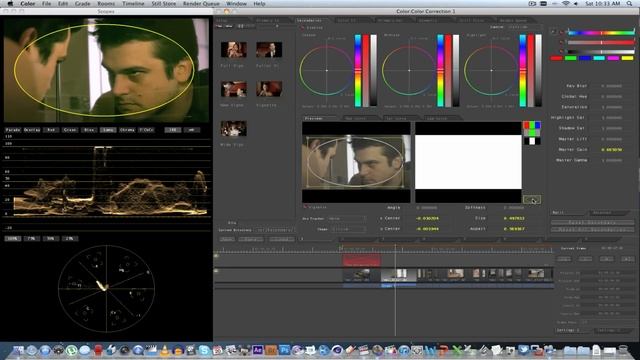Toggle the Vignette checkbox under the preview
The image size is (640, 360).
coord(305,207)
